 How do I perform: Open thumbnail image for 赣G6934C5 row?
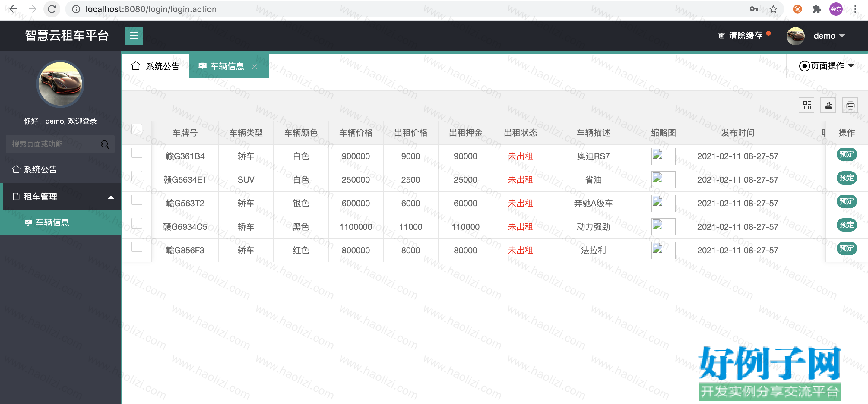[x=663, y=227]
